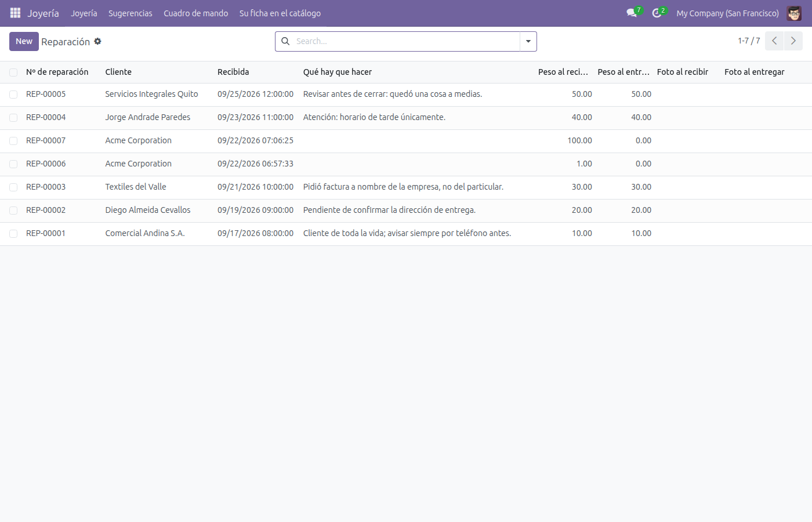Sort by Peso al entregar column header
This screenshot has width=812, height=522.
coord(623,72)
